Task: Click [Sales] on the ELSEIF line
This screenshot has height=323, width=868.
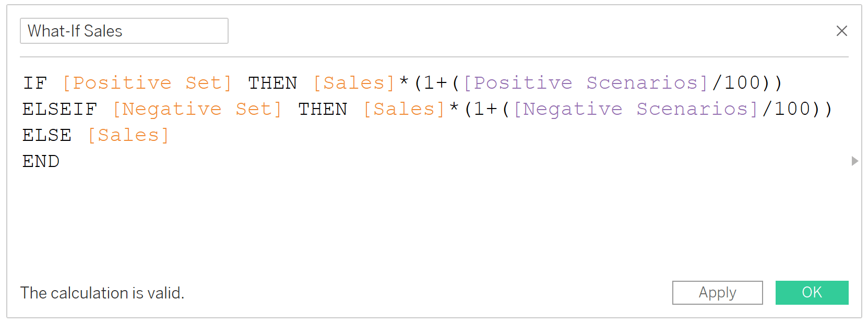Action: pyautogui.click(x=403, y=109)
